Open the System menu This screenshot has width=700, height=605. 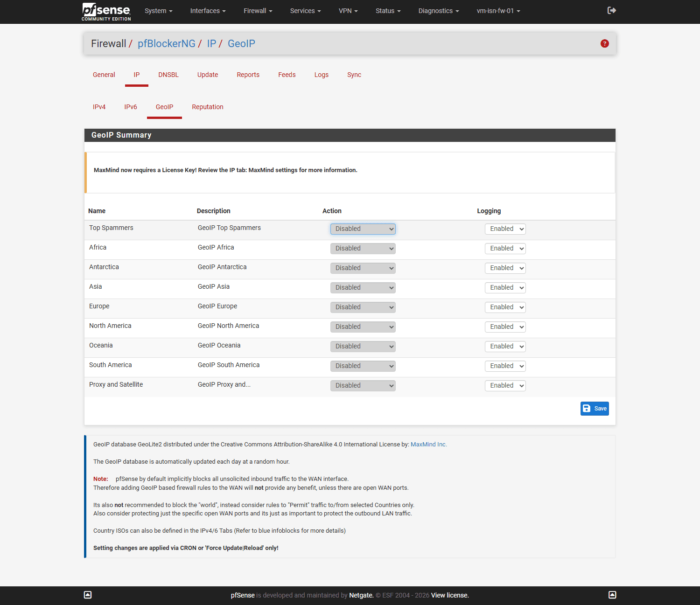click(159, 11)
